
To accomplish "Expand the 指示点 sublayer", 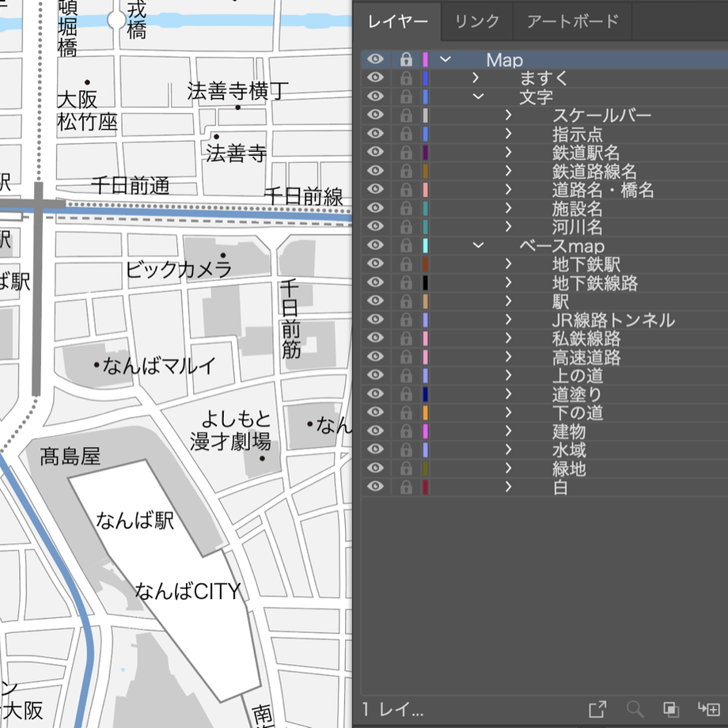I will 508,134.
